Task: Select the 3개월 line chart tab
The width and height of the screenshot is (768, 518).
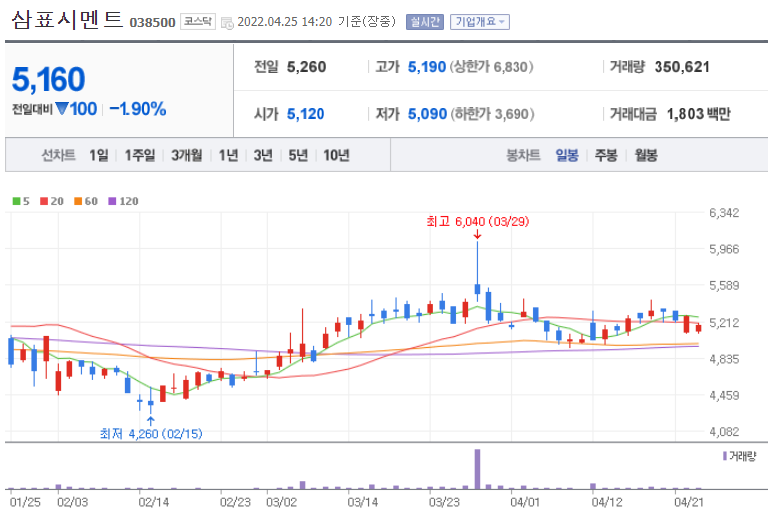Action: point(187,155)
